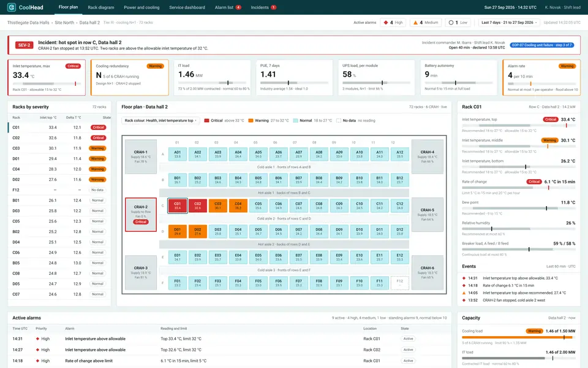Viewport: 588px width, 368px height.
Task: Click red diamond icon in High alarms filter
Action: click(x=385, y=23)
